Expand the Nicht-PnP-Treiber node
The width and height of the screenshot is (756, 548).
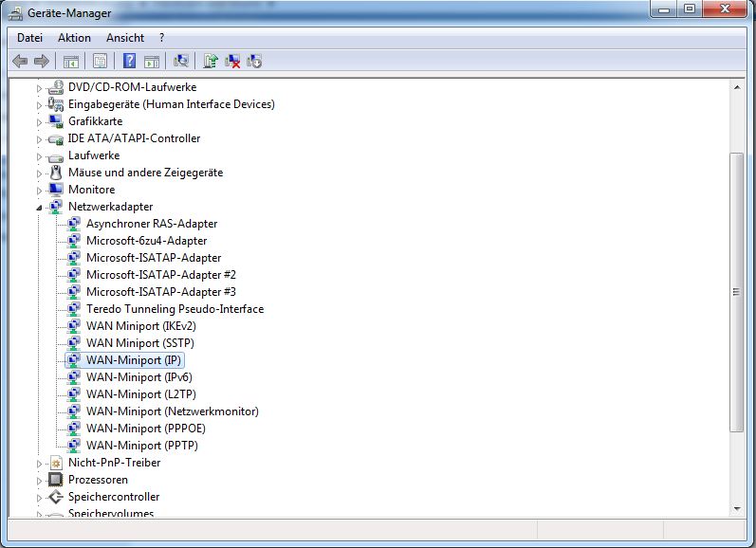pyautogui.click(x=39, y=464)
